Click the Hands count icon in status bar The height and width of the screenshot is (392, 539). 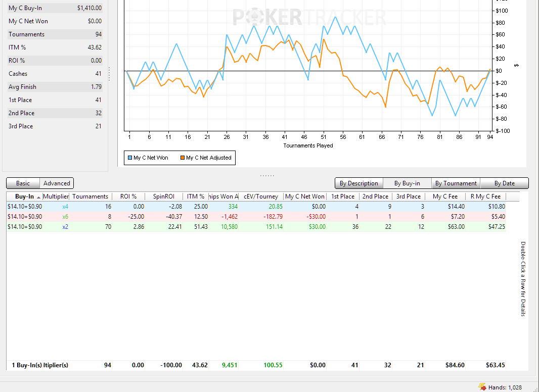pyautogui.click(x=482, y=387)
